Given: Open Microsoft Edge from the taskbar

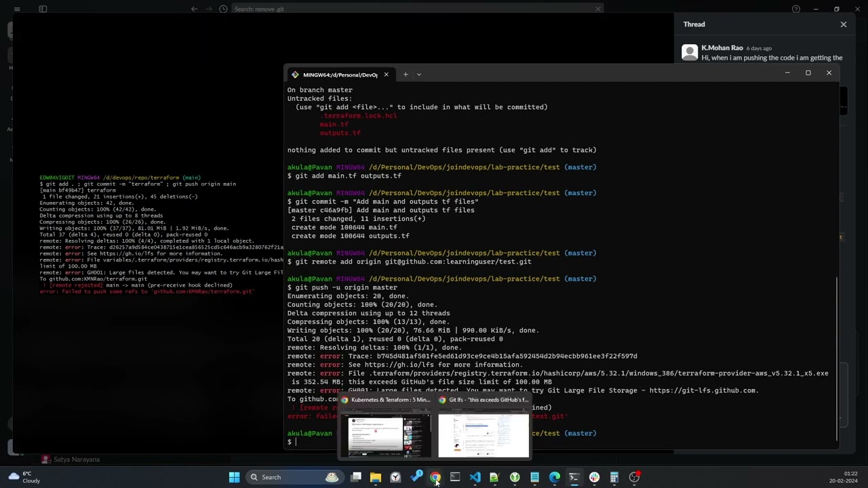Looking at the screenshot, I should tap(555, 477).
